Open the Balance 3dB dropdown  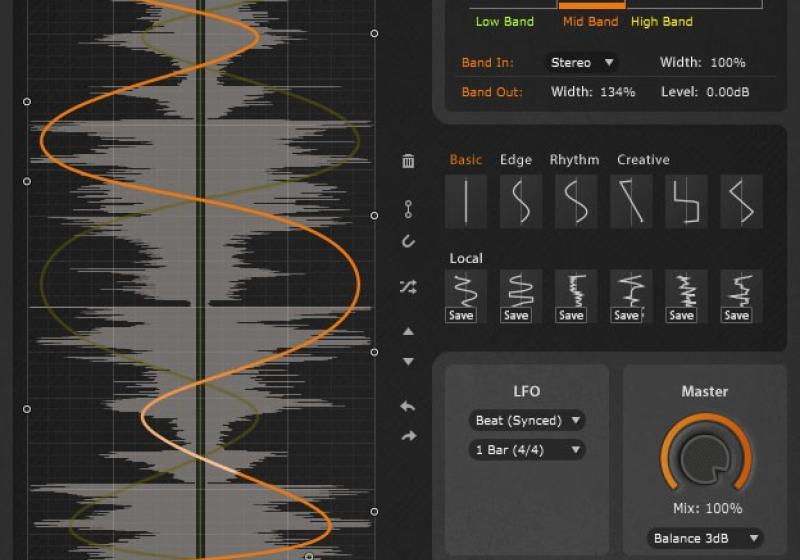coord(704,538)
